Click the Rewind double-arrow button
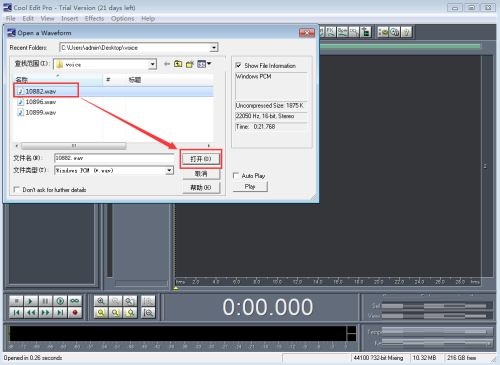Screen dimensions: 500x365 coord(31,313)
